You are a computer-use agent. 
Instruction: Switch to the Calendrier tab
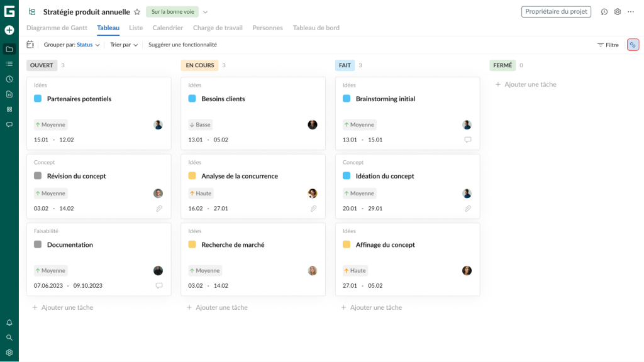tap(167, 28)
